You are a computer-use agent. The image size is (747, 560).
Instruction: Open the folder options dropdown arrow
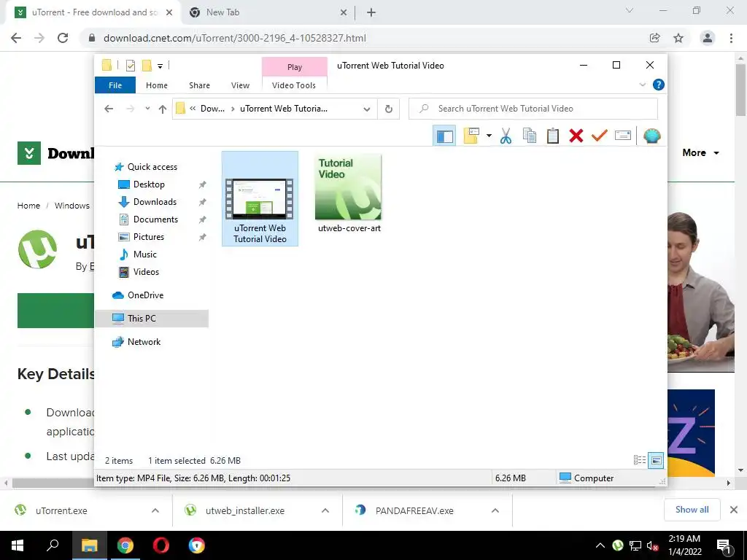pyautogui.click(x=489, y=136)
